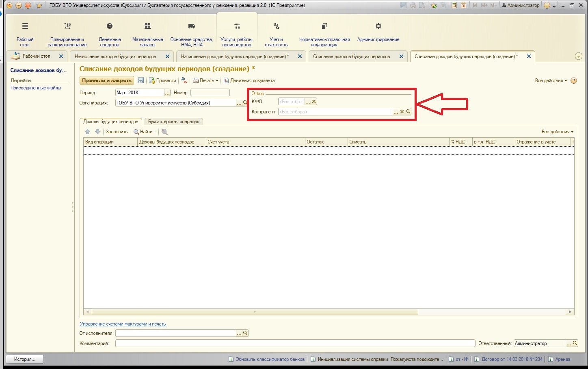Add to favorites star icon in title bar
The height and width of the screenshot is (369, 588).
point(434,5)
